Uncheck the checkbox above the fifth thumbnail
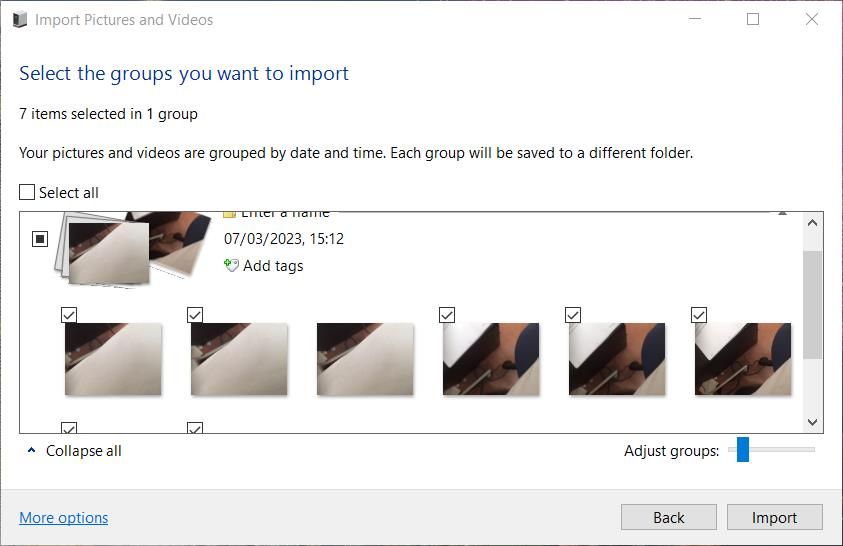Image resolution: width=843 pixels, height=546 pixels. click(573, 315)
